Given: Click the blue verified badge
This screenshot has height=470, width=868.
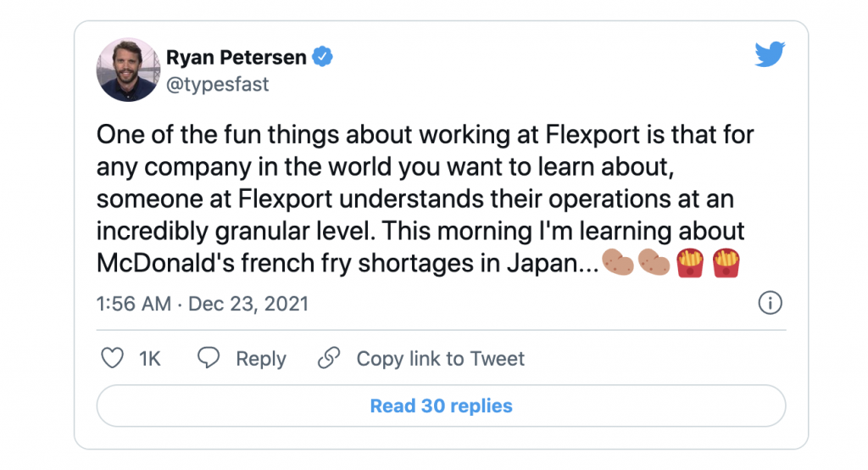Looking at the screenshot, I should 323,58.
